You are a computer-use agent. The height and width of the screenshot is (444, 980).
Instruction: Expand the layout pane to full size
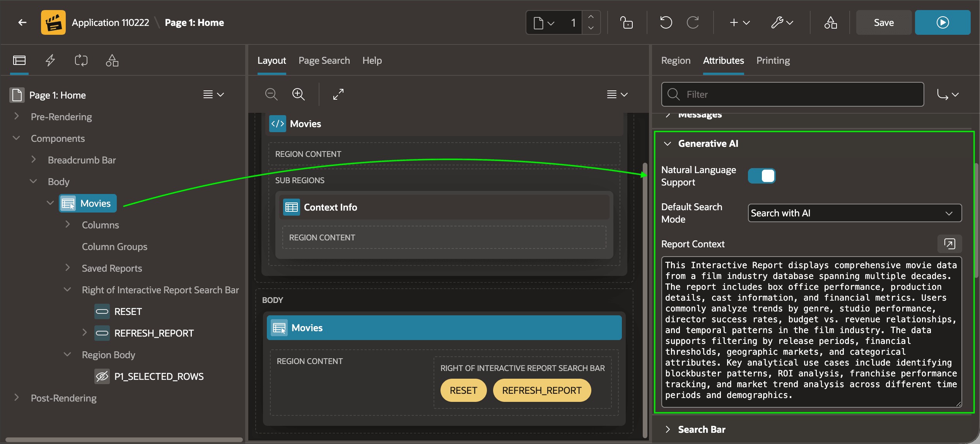(x=338, y=94)
